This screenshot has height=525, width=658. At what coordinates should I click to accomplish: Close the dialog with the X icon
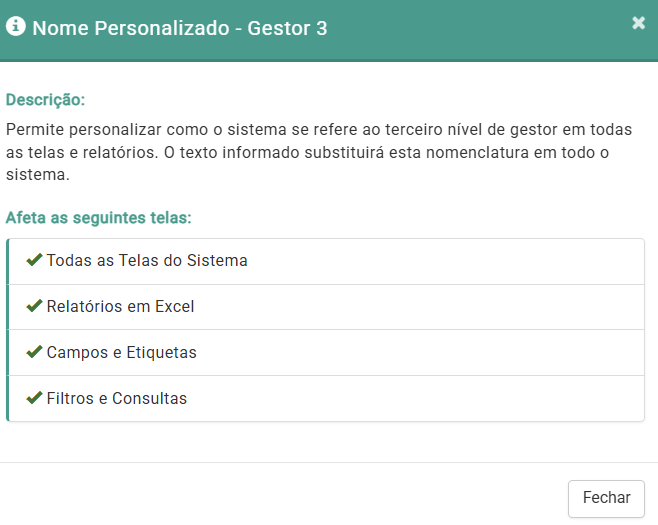click(639, 23)
